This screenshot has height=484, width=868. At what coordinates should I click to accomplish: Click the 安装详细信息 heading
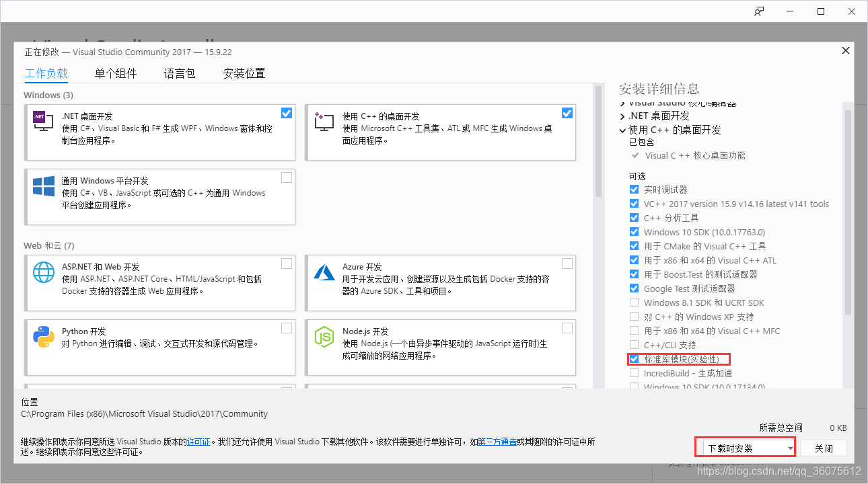click(x=659, y=89)
